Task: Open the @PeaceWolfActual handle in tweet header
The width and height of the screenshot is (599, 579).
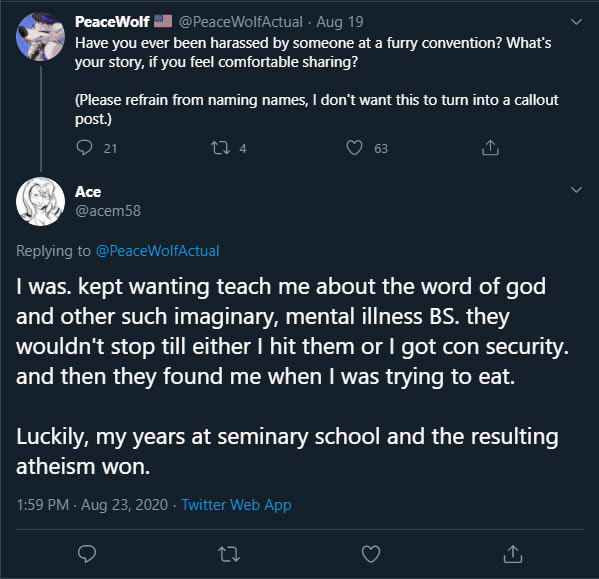Action: (241, 22)
